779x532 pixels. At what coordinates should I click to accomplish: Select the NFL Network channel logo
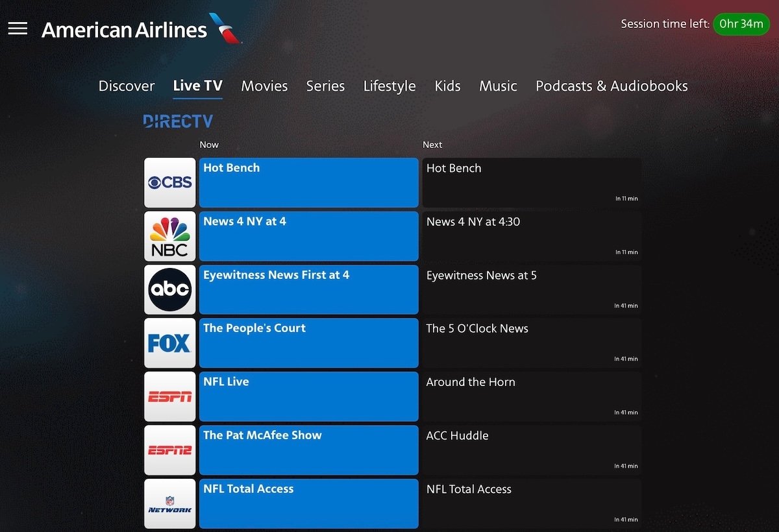click(170, 504)
